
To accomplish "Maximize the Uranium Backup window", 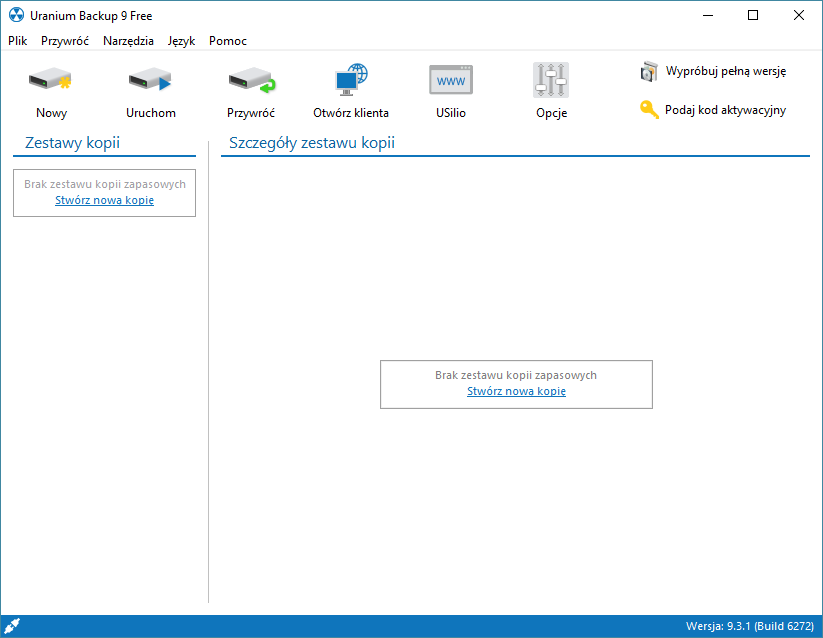I will click(753, 16).
